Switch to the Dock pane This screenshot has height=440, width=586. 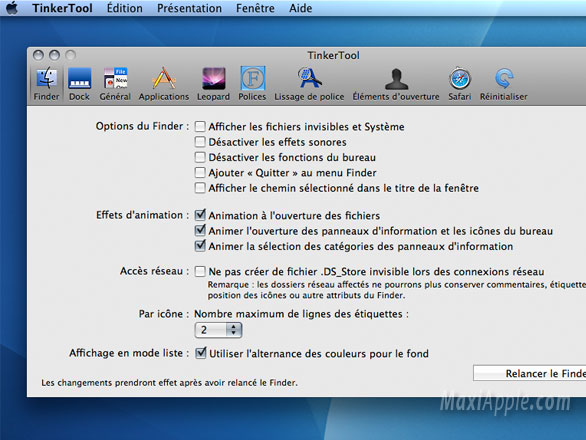click(x=79, y=84)
